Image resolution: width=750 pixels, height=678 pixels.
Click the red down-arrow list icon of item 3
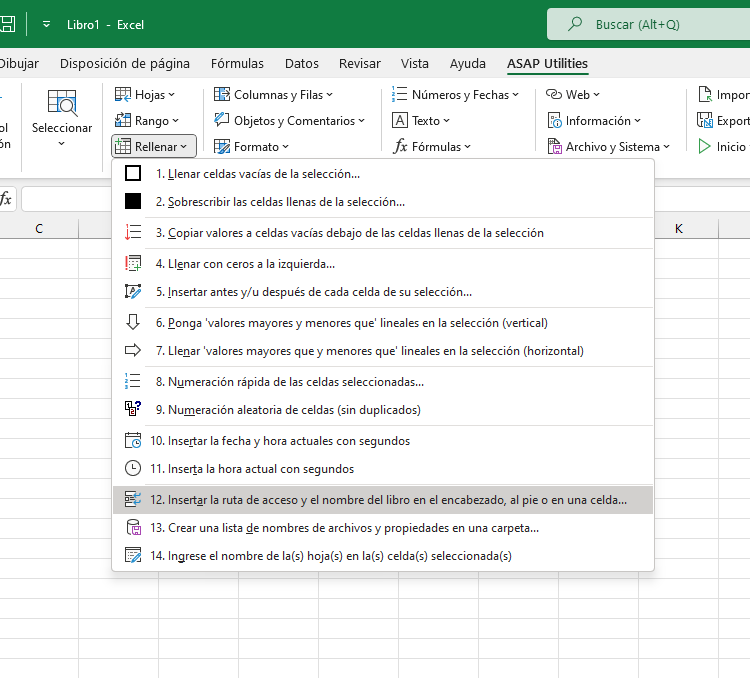[x=133, y=233]
